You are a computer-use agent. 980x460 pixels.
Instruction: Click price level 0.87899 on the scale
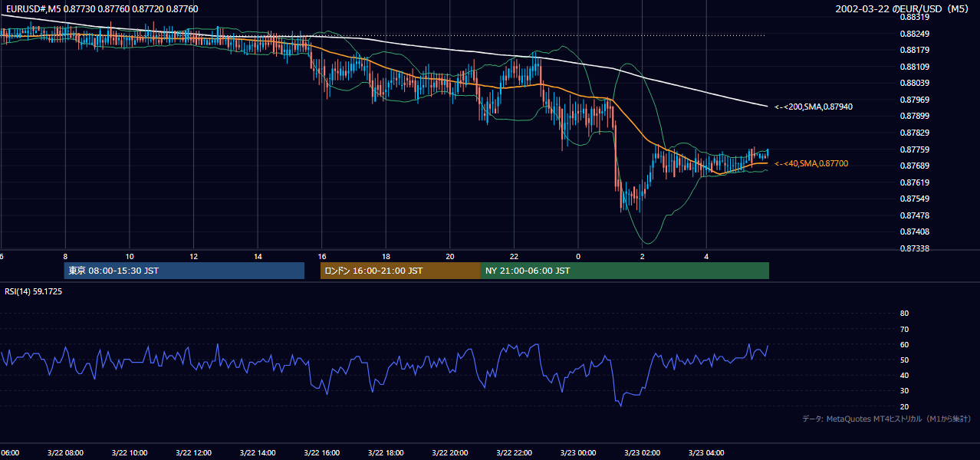(x=914, y=116)
